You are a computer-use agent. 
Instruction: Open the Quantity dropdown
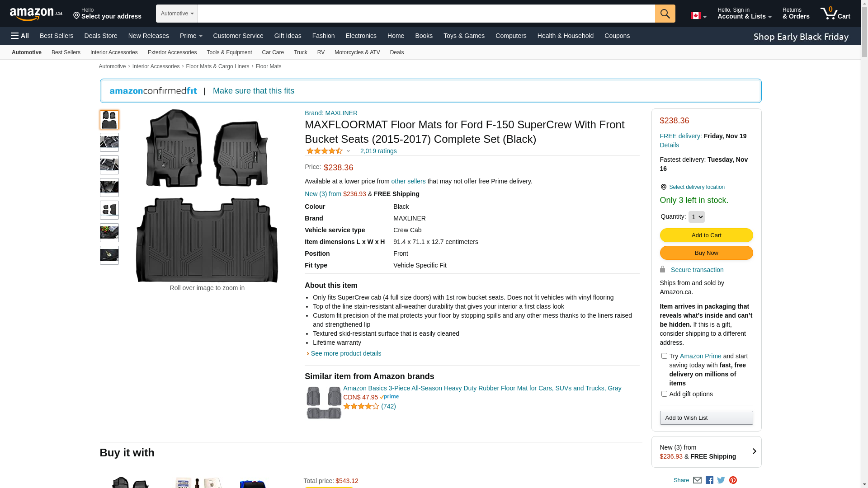tap(696, 217)
